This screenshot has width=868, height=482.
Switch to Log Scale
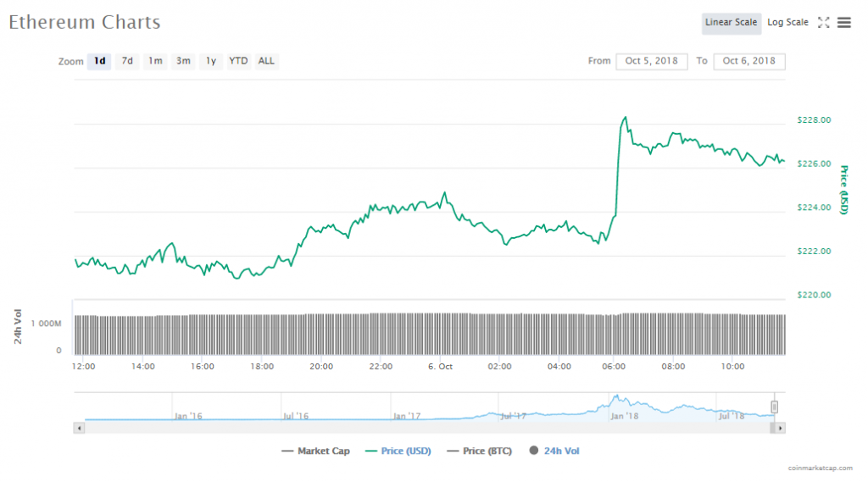[x=787, y=23]
